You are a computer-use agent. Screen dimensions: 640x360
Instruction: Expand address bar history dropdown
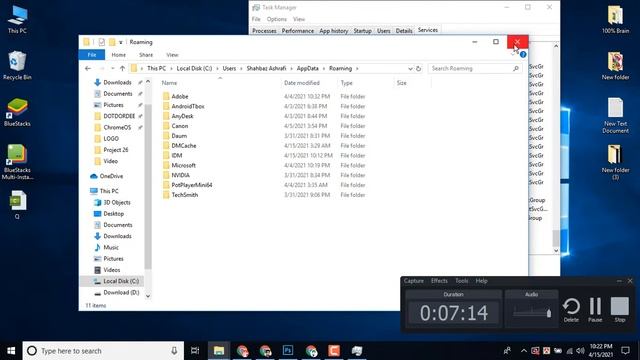tap(410, 69)
